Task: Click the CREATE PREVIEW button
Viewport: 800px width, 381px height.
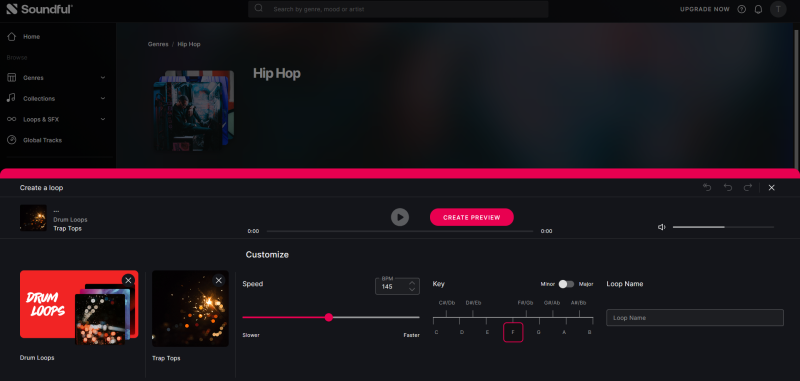Action: (x=471, y=217)
